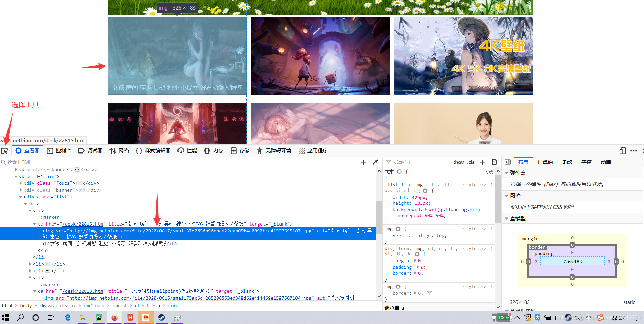Collapse the ul node
The width and height of the screenshot is (644, 324).
click(x=26, y=204)
